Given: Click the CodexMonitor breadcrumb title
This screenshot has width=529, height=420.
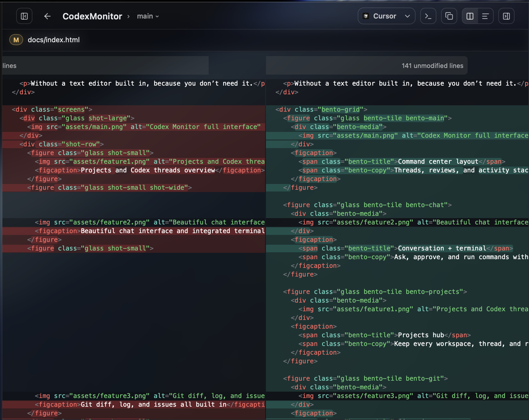Looking at the screenshot, I should (x=92, y=16).
